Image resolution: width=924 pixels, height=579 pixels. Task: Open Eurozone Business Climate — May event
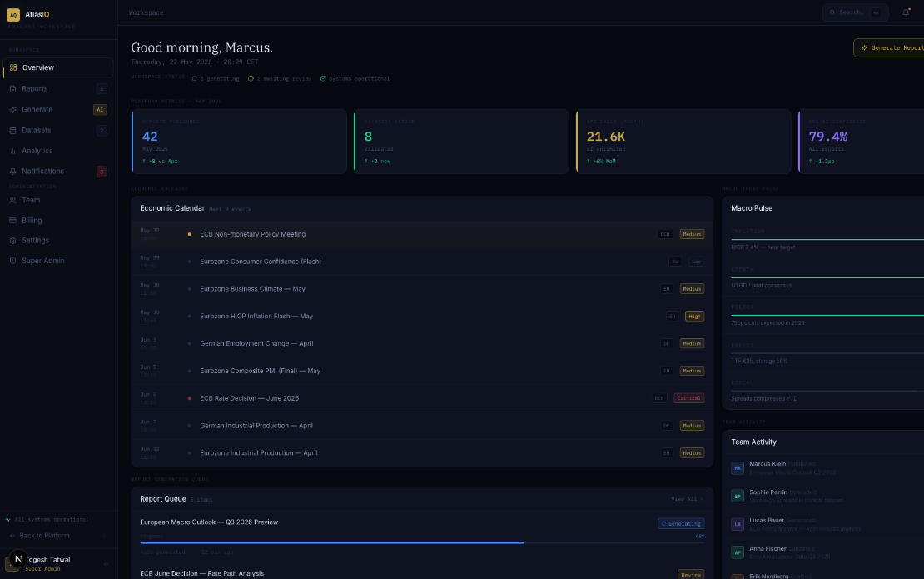422,289
